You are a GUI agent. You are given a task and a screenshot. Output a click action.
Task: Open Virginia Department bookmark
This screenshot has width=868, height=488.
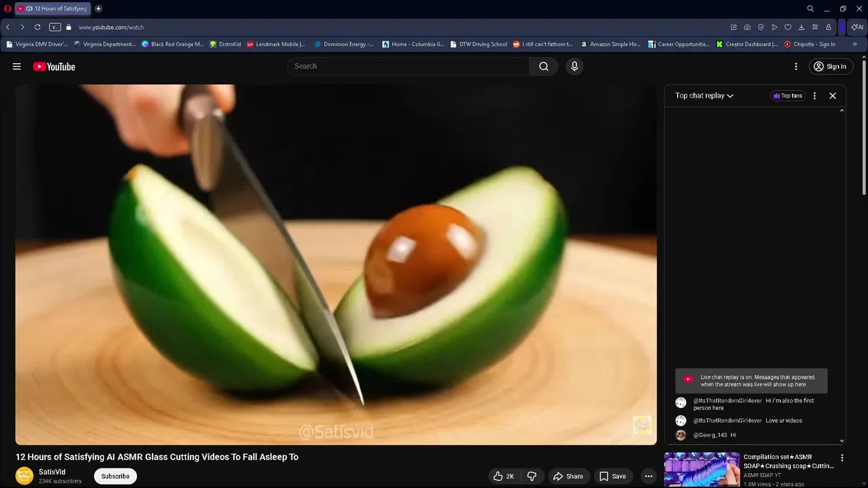point(105,44)
